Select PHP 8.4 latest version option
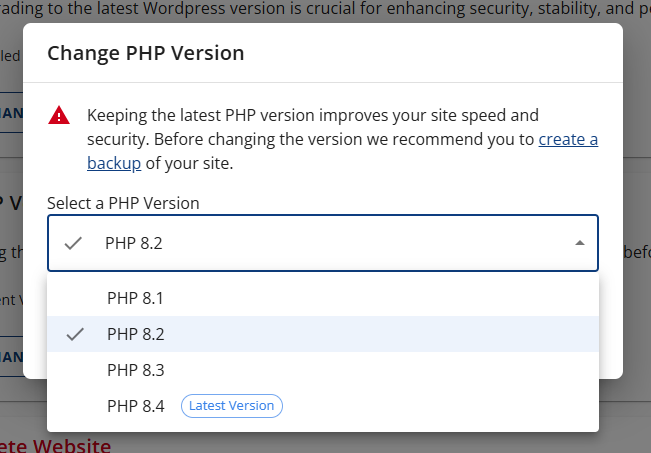This screenshot has height=453, width=651. [135, 406]
